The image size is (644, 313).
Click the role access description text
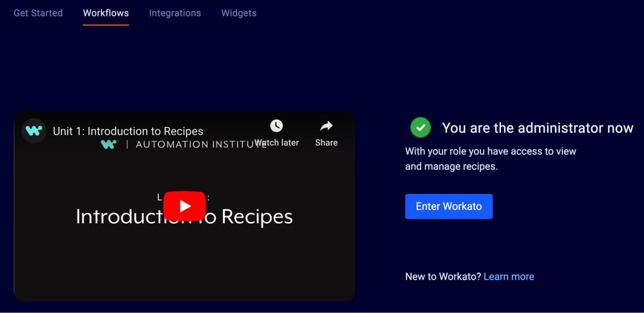(491, 159)
